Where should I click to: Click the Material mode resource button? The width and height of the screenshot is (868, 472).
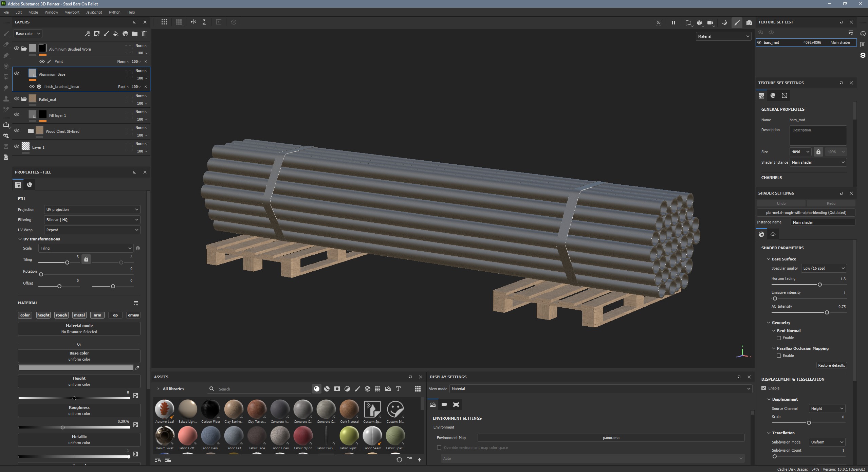[x=79, y=329]
